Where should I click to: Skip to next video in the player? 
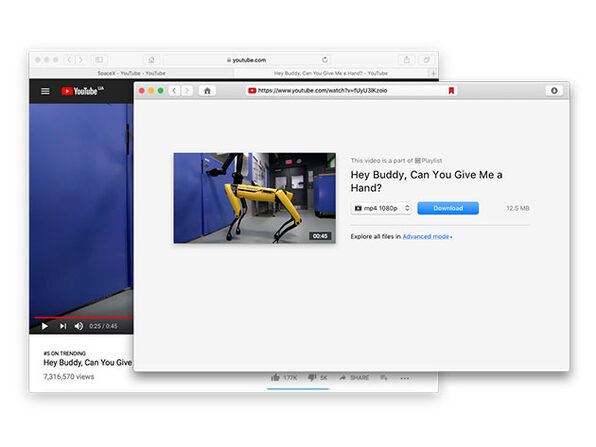[63, 326]
